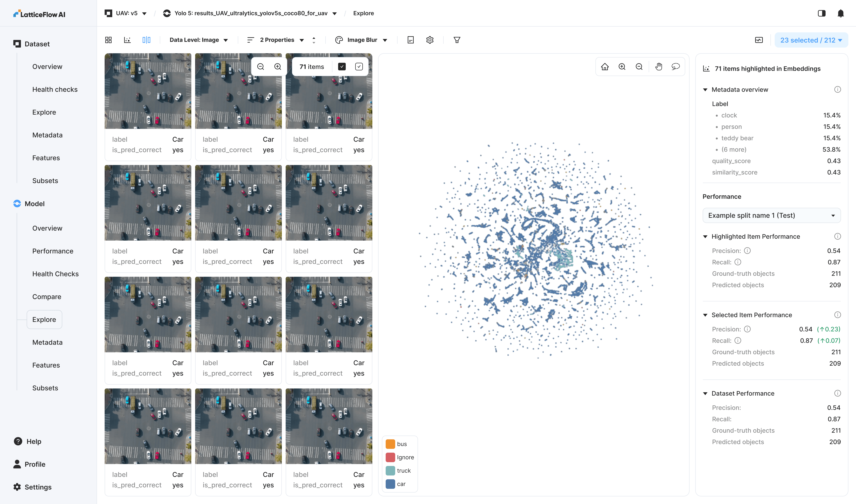
Task: Open the Help link
Action: point(34,441)
